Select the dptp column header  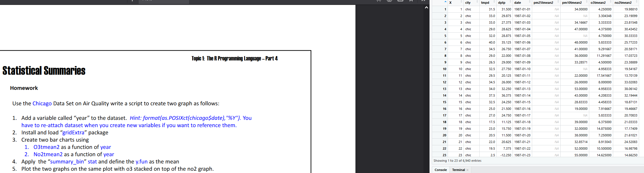502,3
